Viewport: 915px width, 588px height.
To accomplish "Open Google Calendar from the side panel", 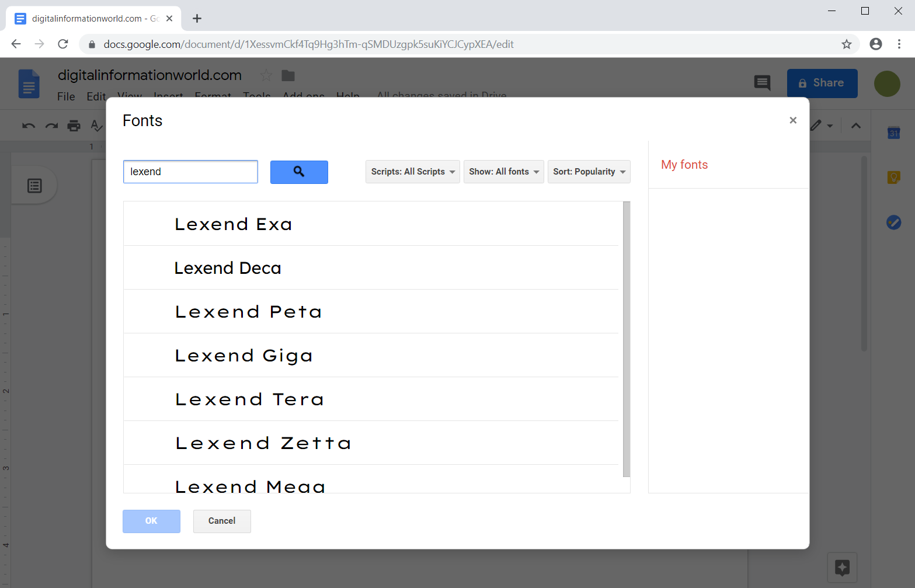I will click(x=893, y=133).
